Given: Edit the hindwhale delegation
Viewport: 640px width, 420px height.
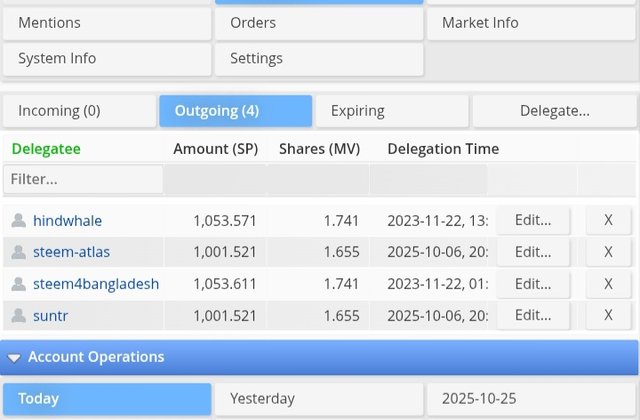Looking at the screenshot, I should pyautogui.click(x=533, y=221).
